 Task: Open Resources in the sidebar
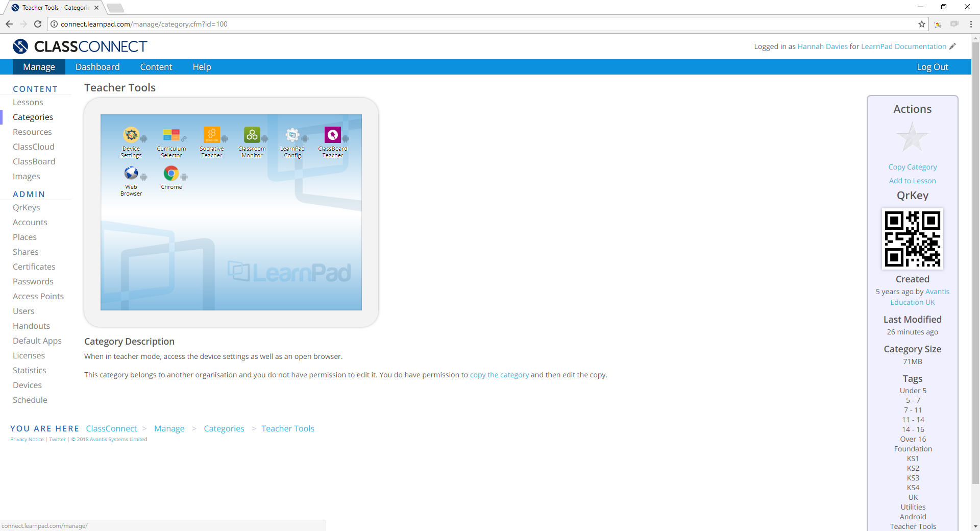click(x=32, y=132)
